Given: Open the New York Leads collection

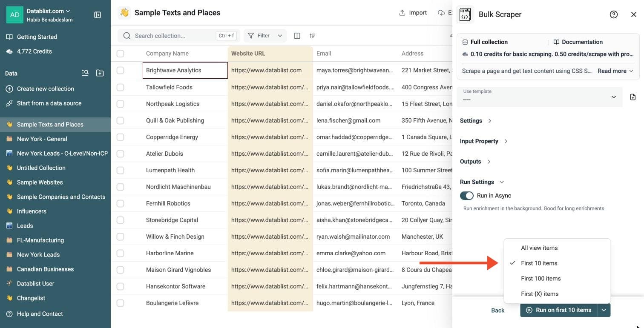Looking at the screenshot, I should pos(38,254).
